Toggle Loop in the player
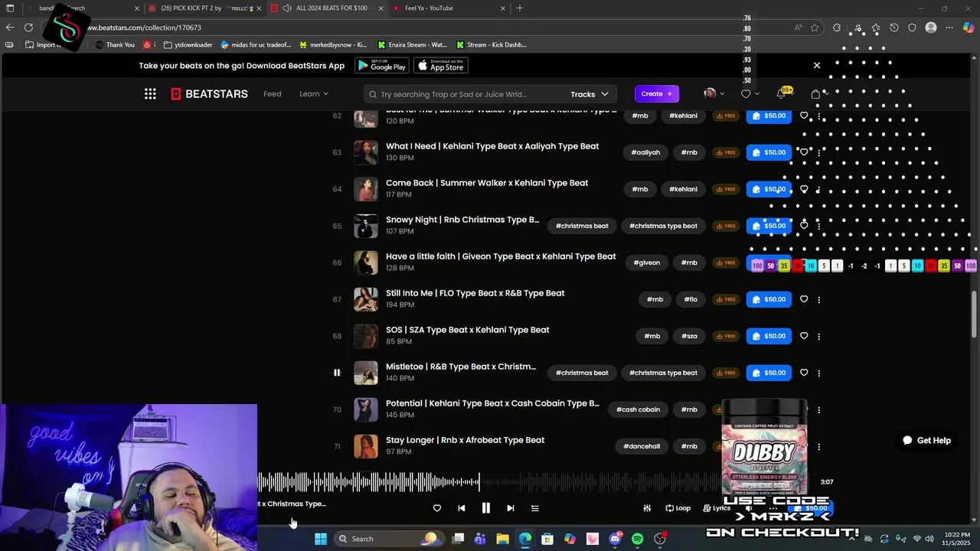The width and height of the screenshot is (980, 551). 678,508
